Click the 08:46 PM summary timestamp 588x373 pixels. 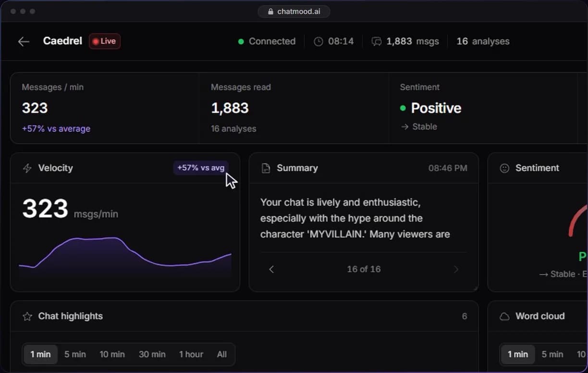[448, 168]
